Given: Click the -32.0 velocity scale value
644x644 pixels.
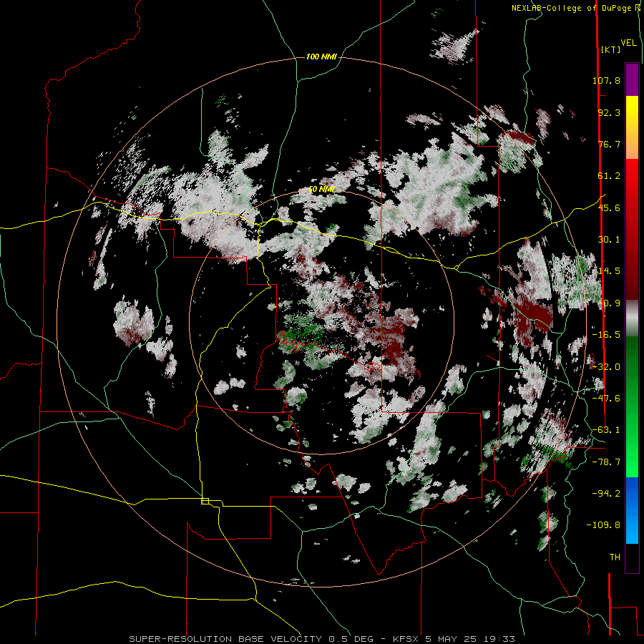Looking at the screenshot, I should [x=606, y=367].
